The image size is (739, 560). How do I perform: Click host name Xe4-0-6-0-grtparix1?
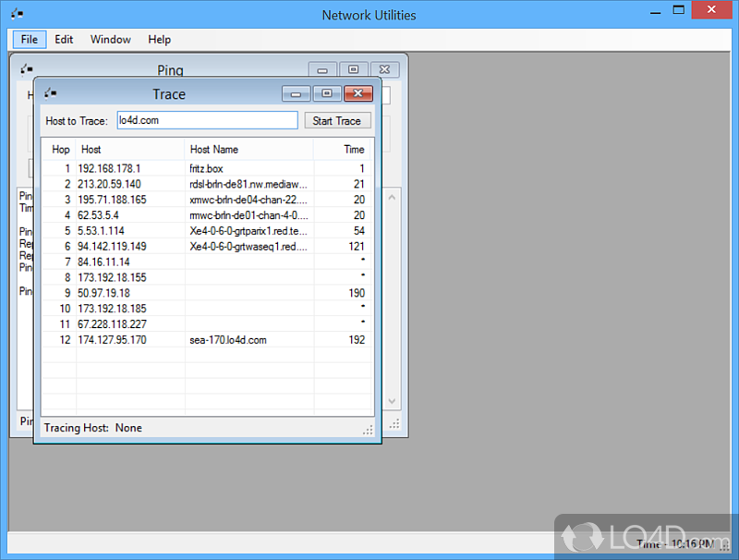tap(248, 231)
